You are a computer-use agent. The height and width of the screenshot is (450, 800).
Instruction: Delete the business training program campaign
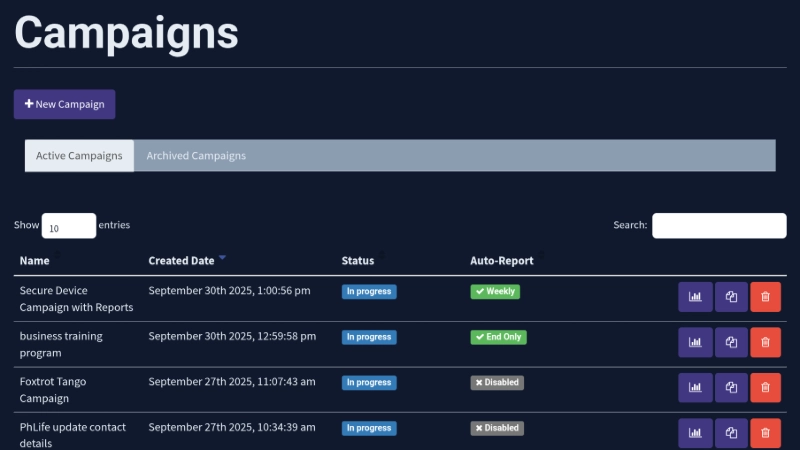[x=765, y=342]
